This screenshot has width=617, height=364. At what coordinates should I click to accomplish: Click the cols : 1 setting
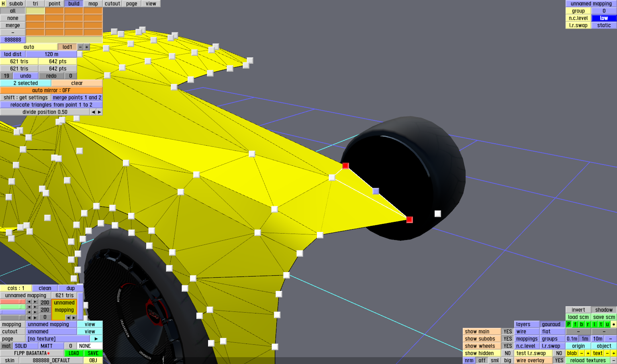pyautogui.click(x=16, y=288)
